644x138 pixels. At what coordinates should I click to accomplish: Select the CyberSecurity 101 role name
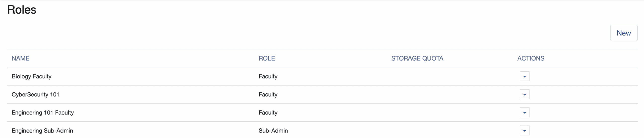click(35, 95)
